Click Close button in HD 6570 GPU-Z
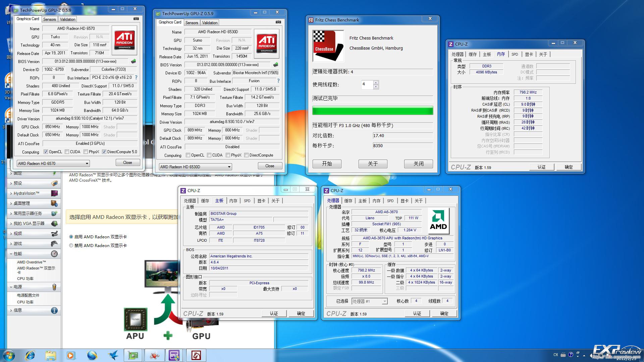The image size is (644, 362). tap(128, 163)
